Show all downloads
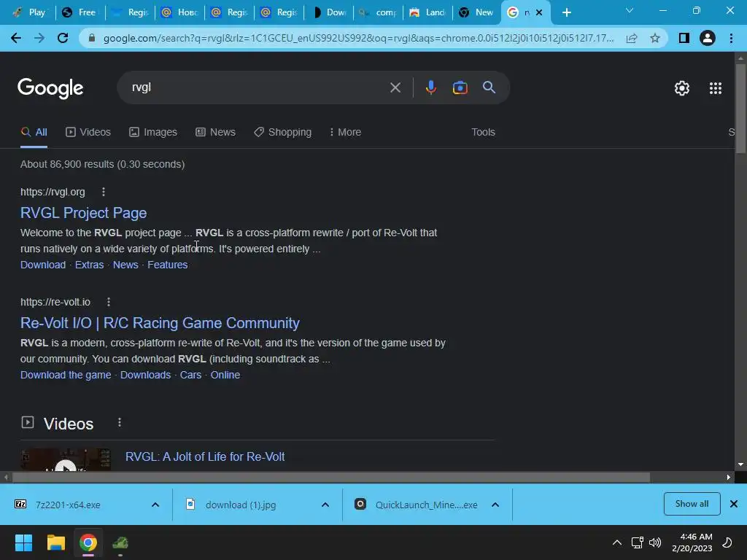Viewport: 747px width, 560px height. 692,504
